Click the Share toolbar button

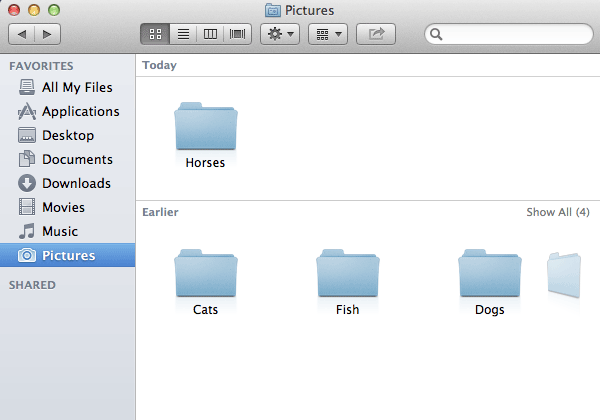376,34
